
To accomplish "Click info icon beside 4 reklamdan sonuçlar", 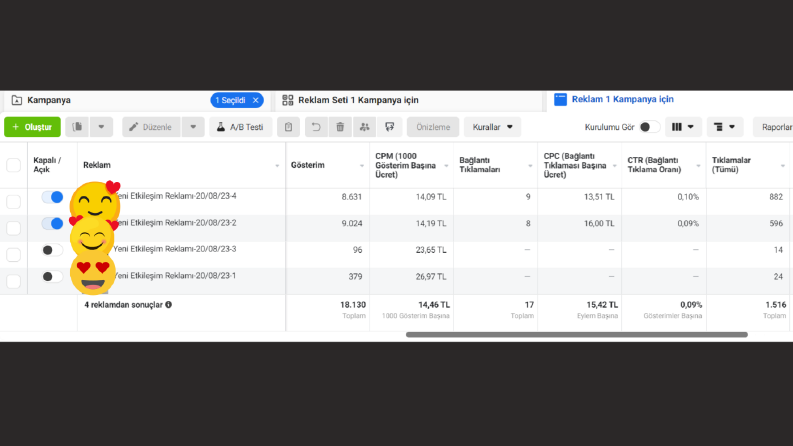I will pyautogui.click(x=168, y=304).
